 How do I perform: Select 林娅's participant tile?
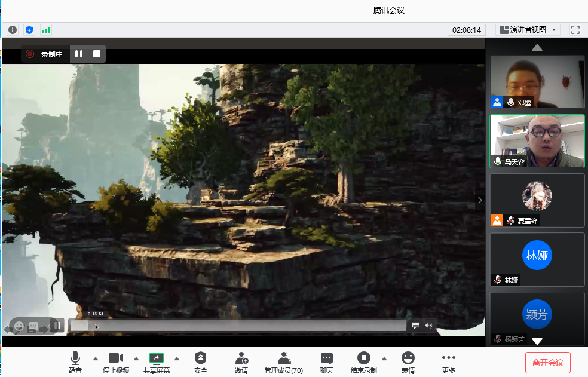pos(537,259)
